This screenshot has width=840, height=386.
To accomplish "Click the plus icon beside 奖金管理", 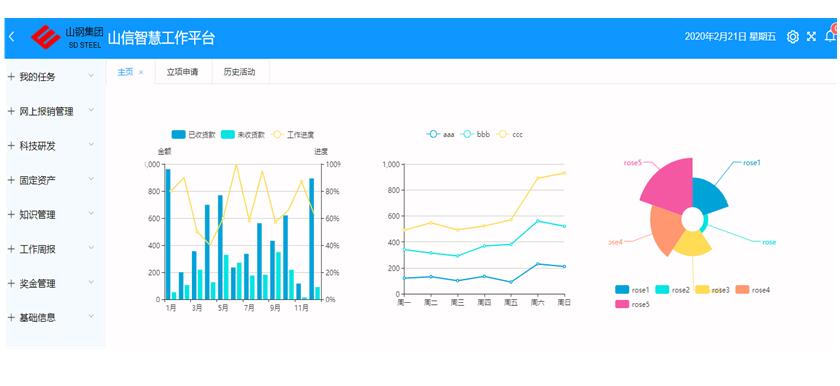I will (11, 283).
